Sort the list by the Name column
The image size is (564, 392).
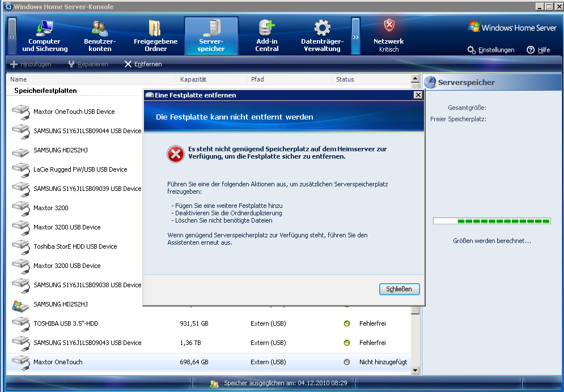click(91, 79)
